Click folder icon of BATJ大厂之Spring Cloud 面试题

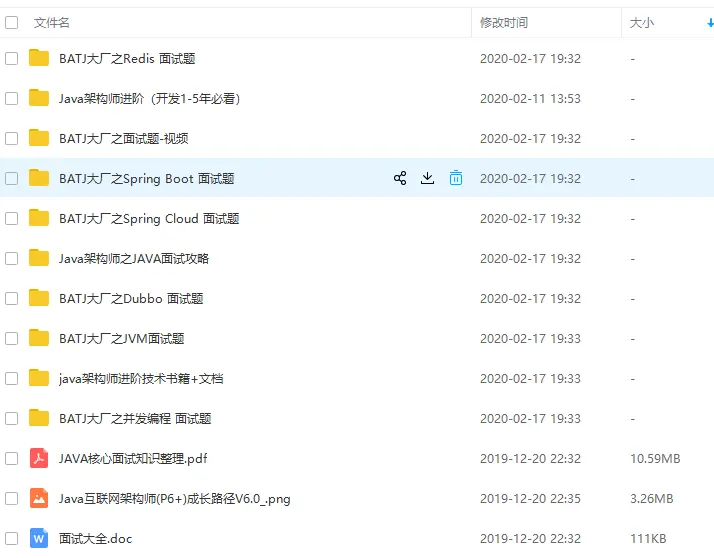click(39, 218)
